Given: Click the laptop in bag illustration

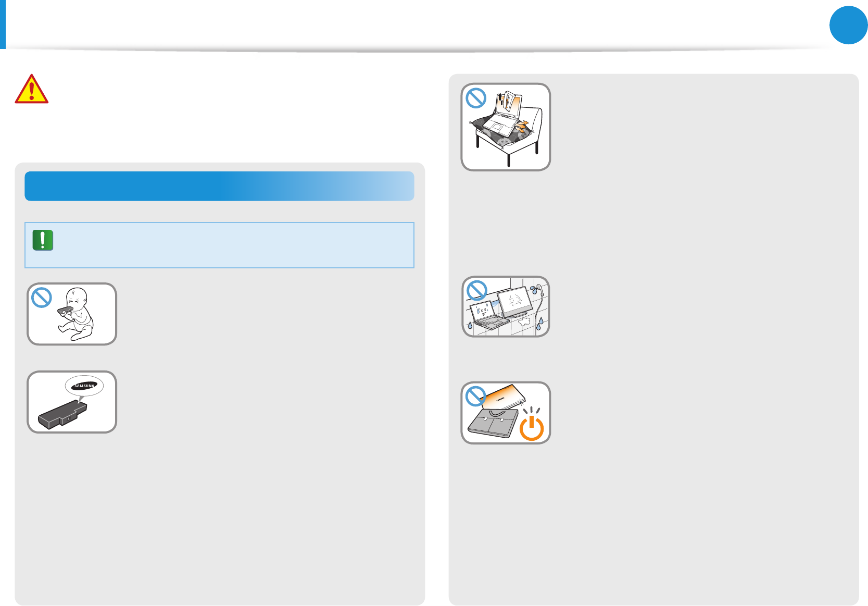Looking at the screenshot, I should [x=506, y=413].
